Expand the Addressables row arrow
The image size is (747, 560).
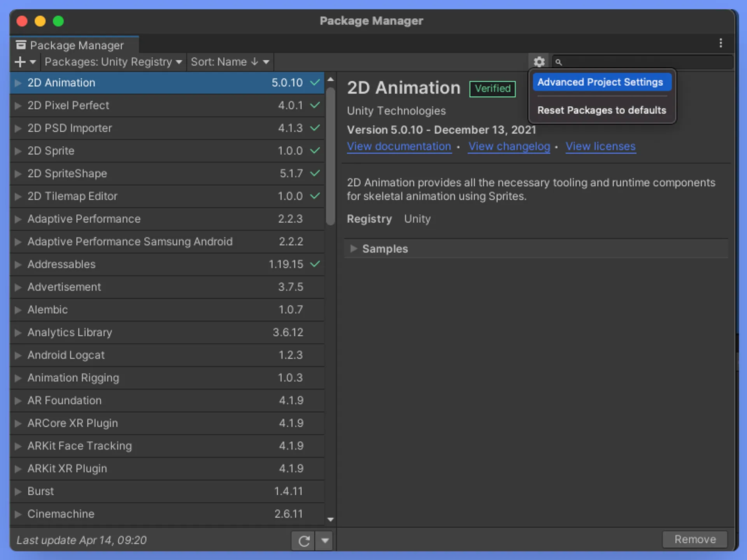pyautogui.click(x=18, y=265)
